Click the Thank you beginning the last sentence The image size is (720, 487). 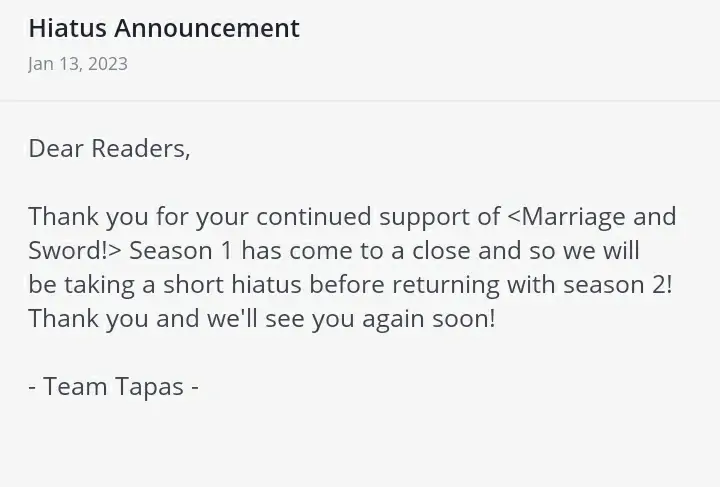[88, 319]
